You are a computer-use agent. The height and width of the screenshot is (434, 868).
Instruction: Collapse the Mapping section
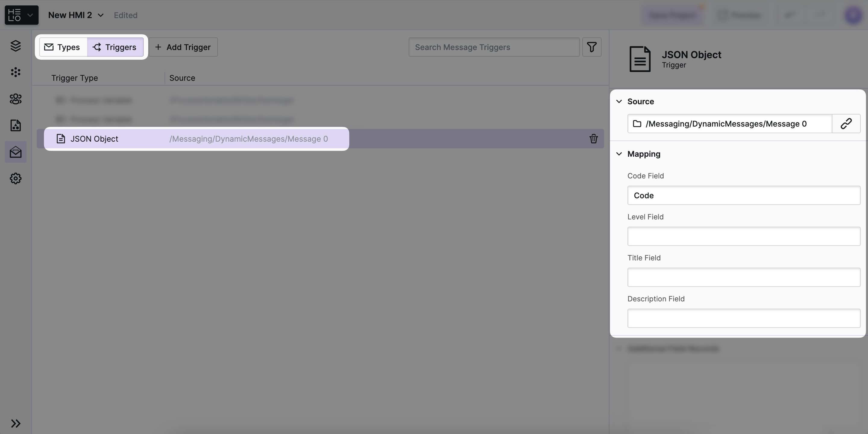pos(619,154)
